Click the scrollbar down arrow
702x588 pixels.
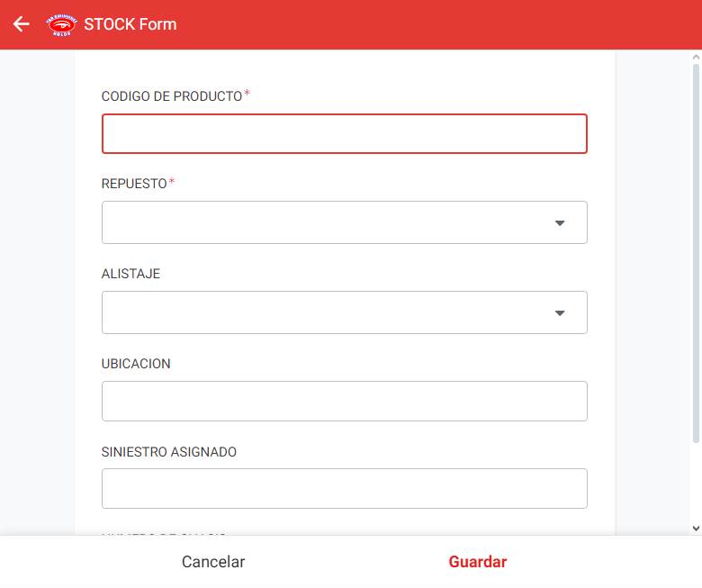pos(696,529)
